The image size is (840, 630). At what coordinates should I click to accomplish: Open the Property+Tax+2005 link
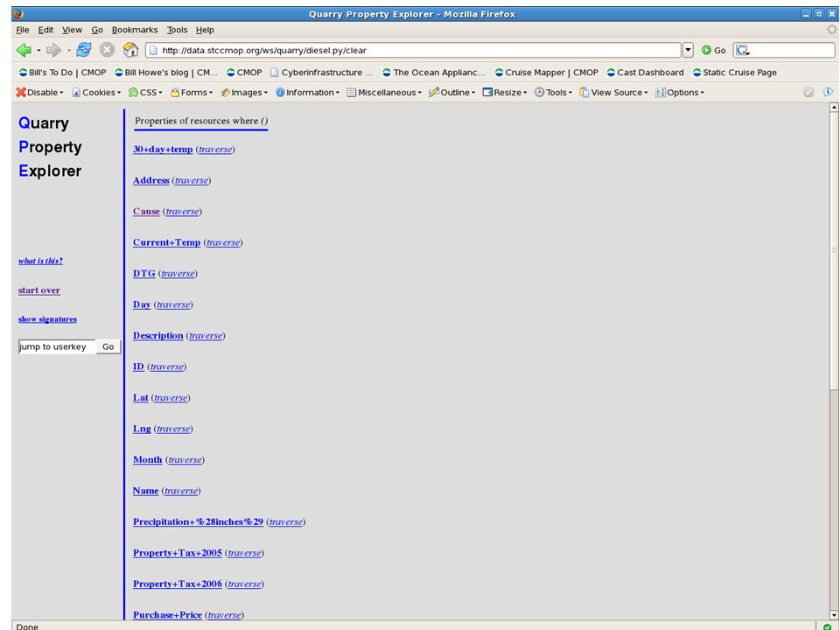[178, 553]
